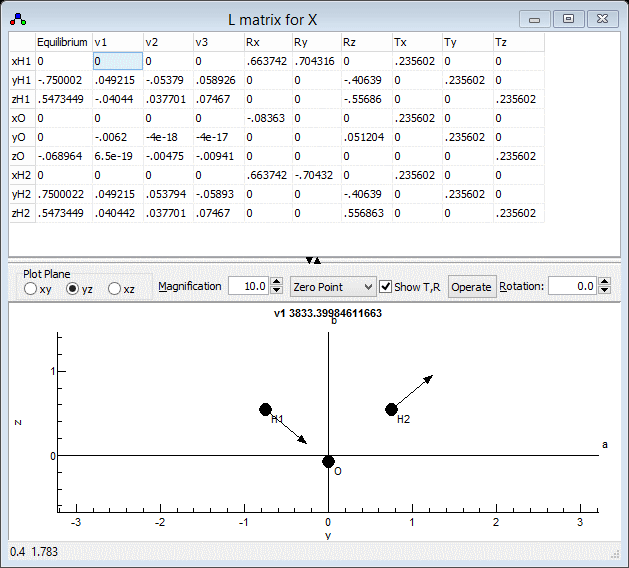Click the zO v1 cell 6.5e-19
629x568 pixels.
tap(118, 156)
